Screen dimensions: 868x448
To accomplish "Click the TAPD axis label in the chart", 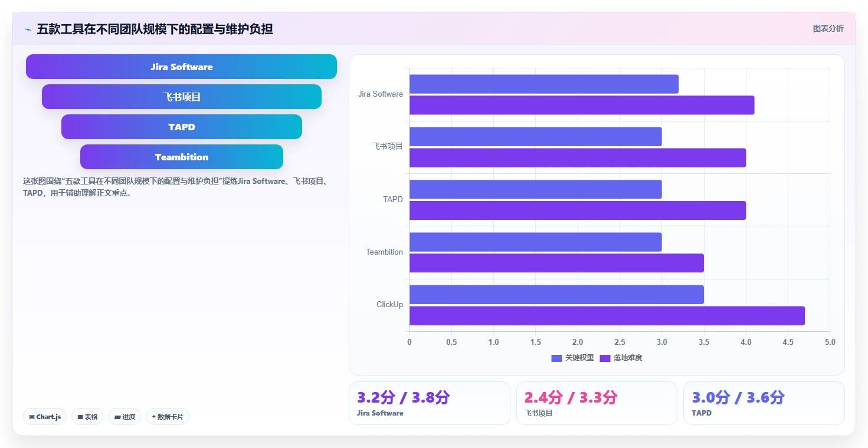I will point(393,199).
